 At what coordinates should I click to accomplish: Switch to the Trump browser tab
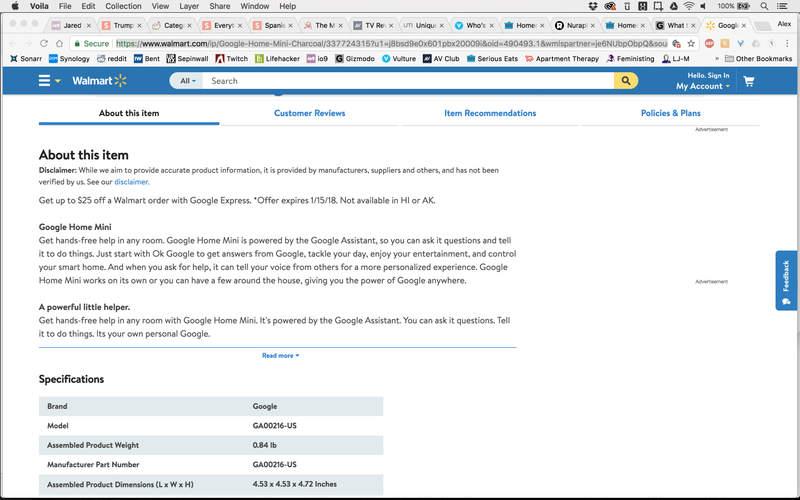[122, 25]
